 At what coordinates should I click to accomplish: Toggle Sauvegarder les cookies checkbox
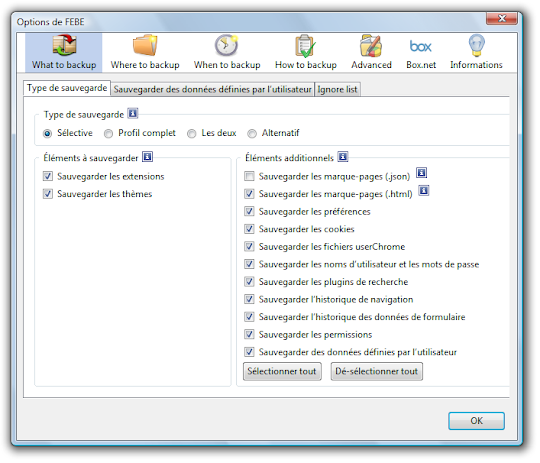point(249,229)
